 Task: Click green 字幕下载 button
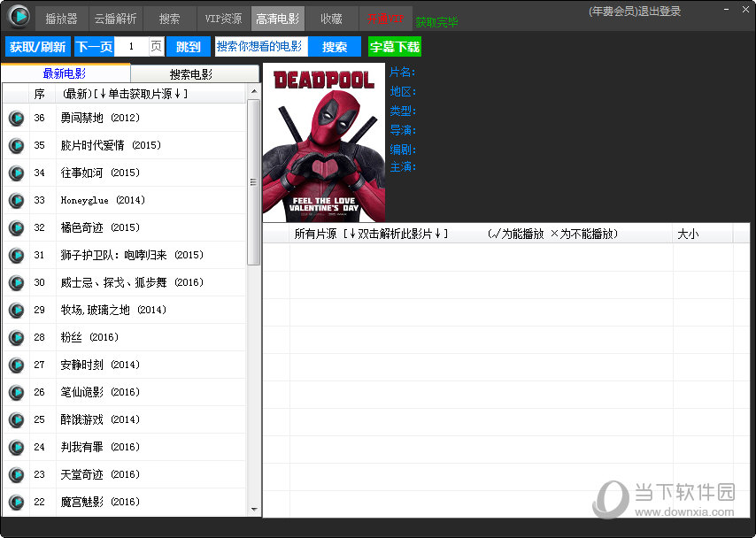pyautogui.click(x=395, y=47)
